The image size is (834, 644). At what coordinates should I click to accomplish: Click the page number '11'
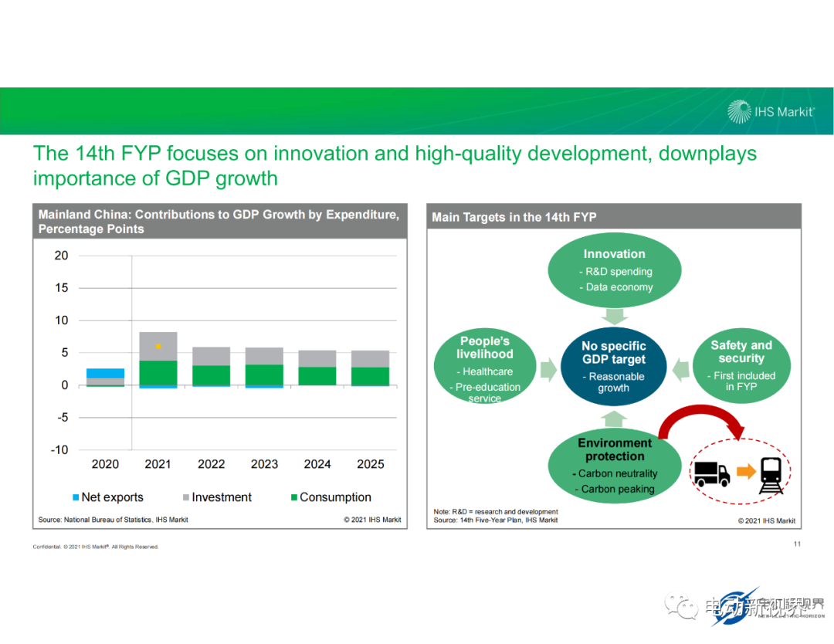pos(797,544)
